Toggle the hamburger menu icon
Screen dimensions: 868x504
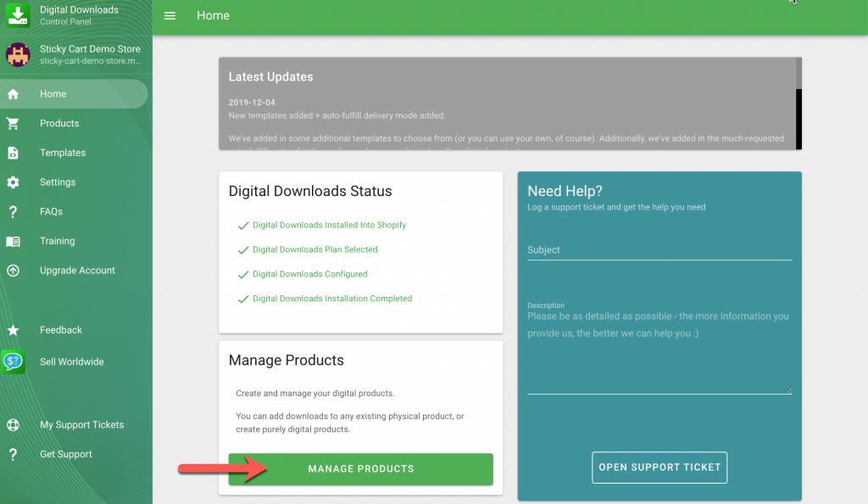click(x=170, y=15)
